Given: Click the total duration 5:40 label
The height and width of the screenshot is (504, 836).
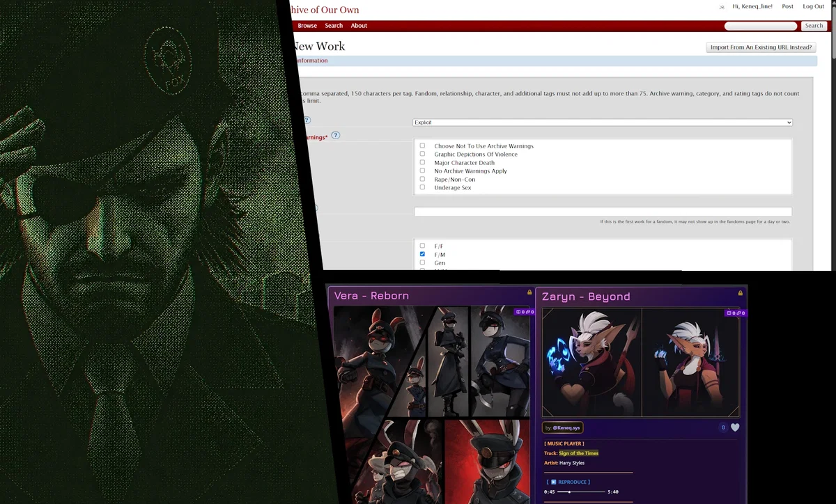Looking at the screenshot, I should (613, 492).
